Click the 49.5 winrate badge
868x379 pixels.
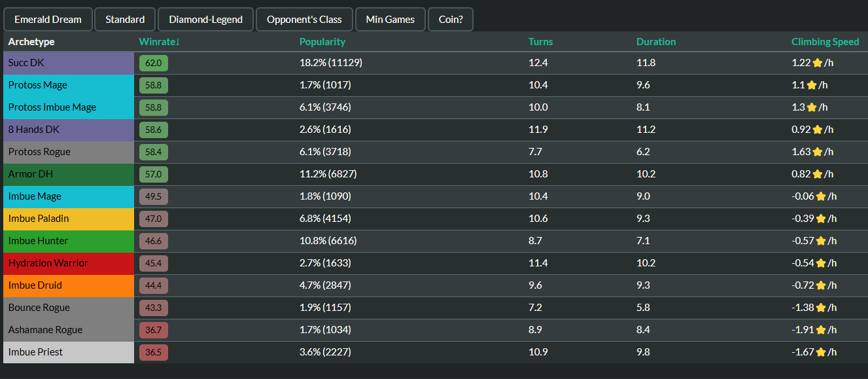[154, 197]
